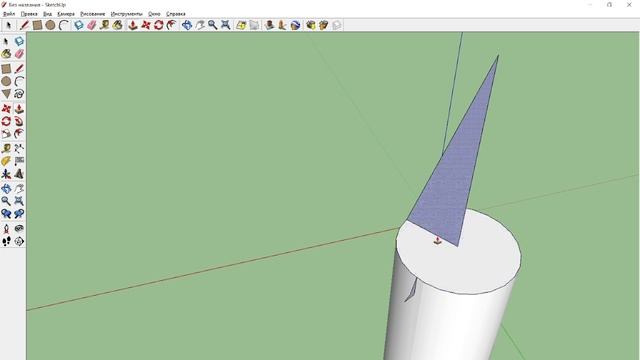Pick the Tape Measure tool in top toolbar
This screenshot has height=360, width=640.
point(104,25)
